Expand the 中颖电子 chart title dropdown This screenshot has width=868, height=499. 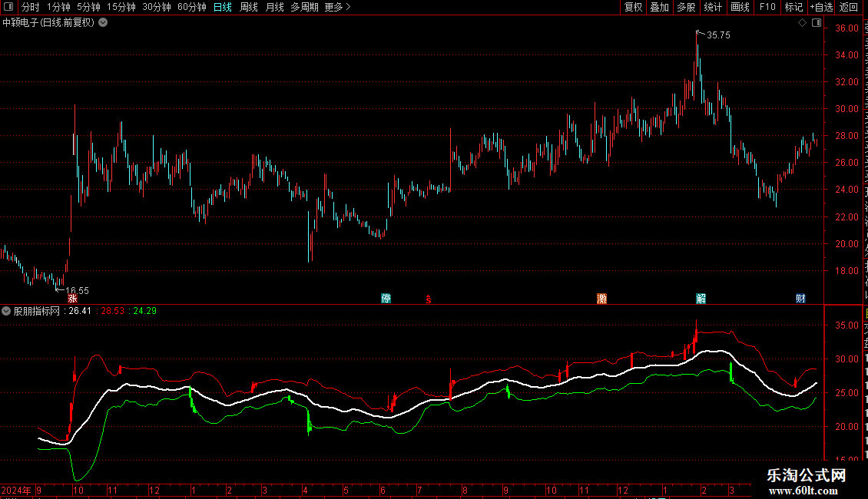click(103, 23)
